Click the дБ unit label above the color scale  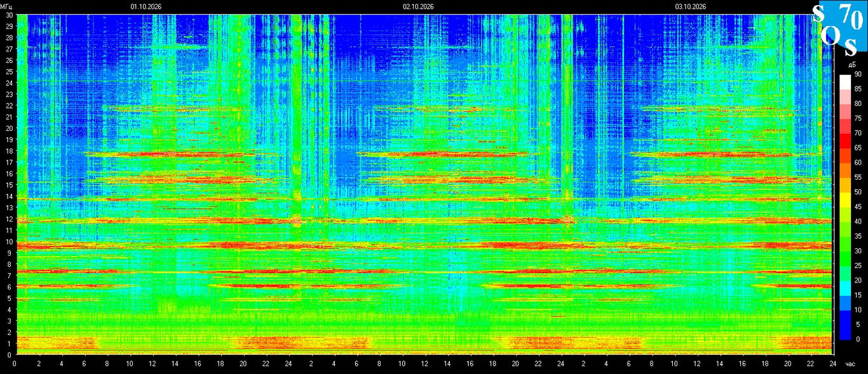pyautogui.click(x=851, y=65)
